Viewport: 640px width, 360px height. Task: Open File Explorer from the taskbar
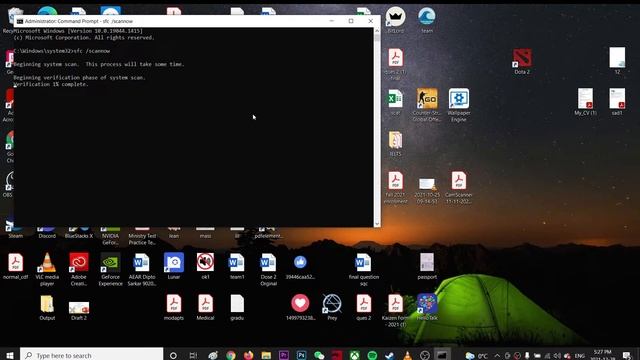point(266,356)
